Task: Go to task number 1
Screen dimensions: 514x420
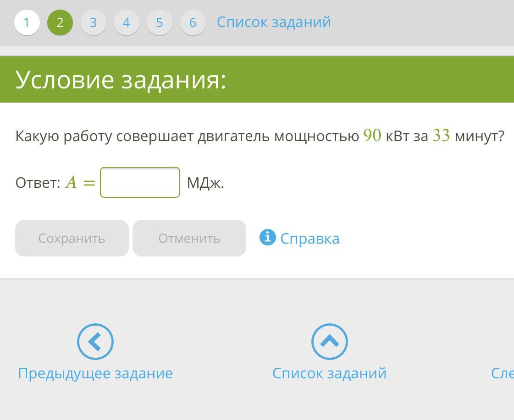Action: [x=27, y=22]
